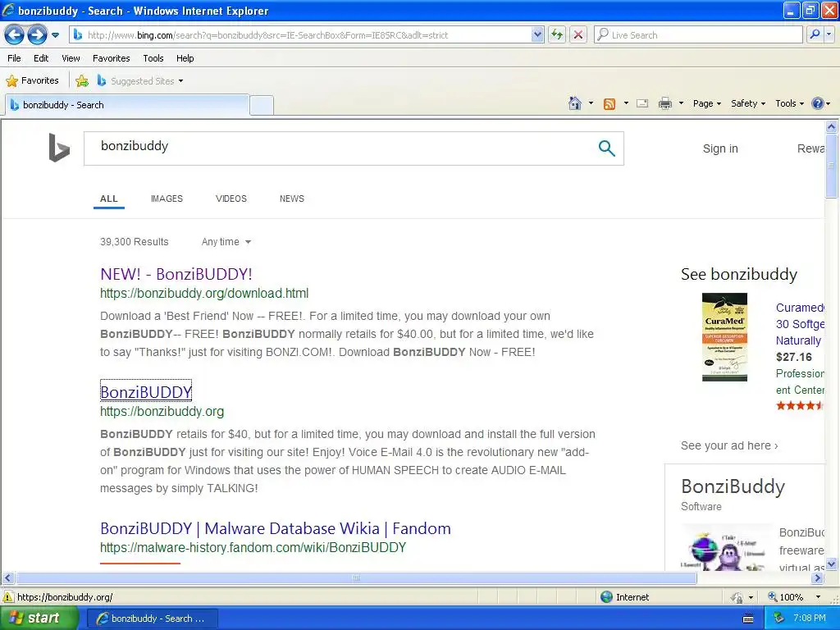The width and height of the screenshot is (840, 630).
Task: Open the Safety command bar menu
Action: [x=748, y=103]
